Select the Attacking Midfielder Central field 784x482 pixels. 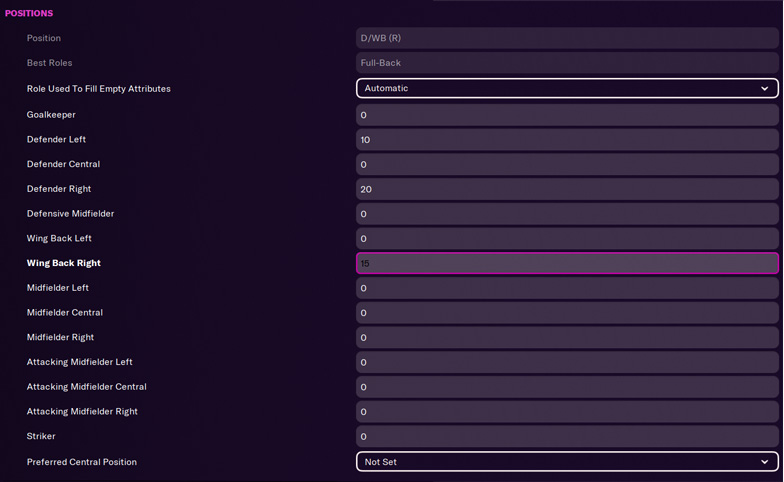(567, 387)
